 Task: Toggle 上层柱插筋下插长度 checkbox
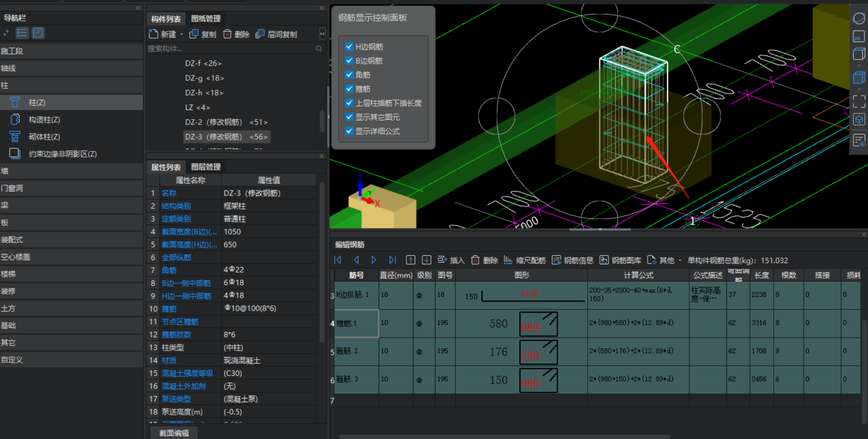(x=349, y=103)
